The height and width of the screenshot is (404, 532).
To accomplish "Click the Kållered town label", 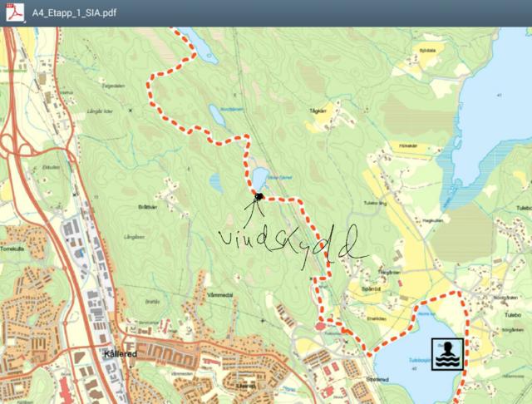I will pyautogui.click(x=120, y=353).
